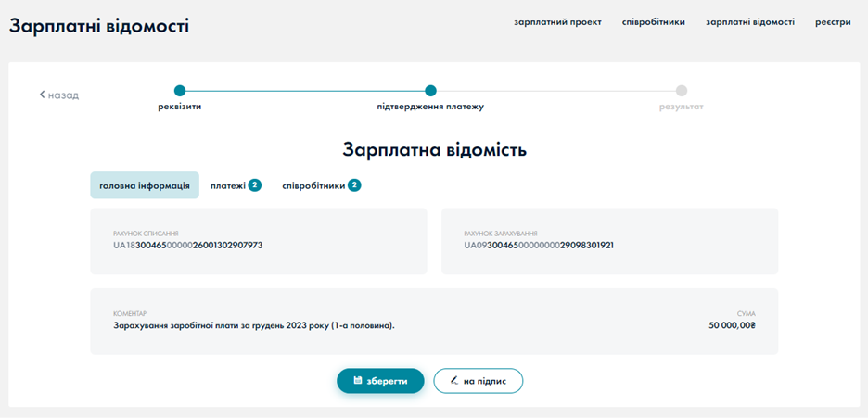Image resolution: width=868 pixels, height=418 pixels.
Task: Click the рахунок списання account number
Action: [x=187, y=246]
